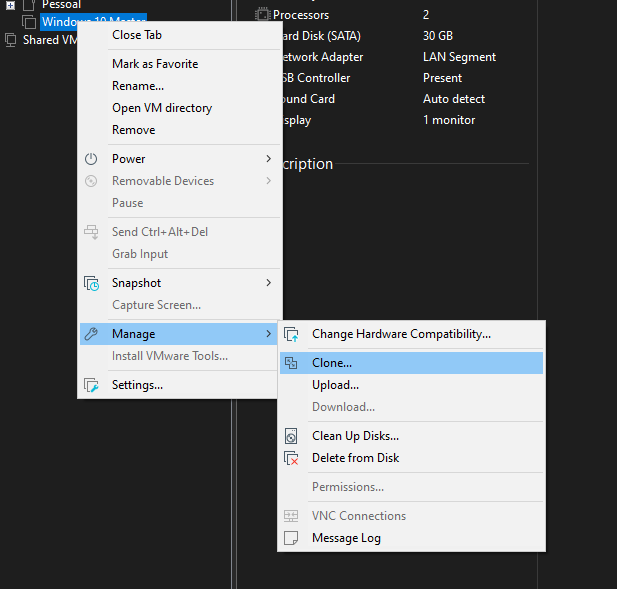This screenshot has width=617, height=589.
Task: Click the Clean Up Disks icon
Action: (x=291, y=436)
